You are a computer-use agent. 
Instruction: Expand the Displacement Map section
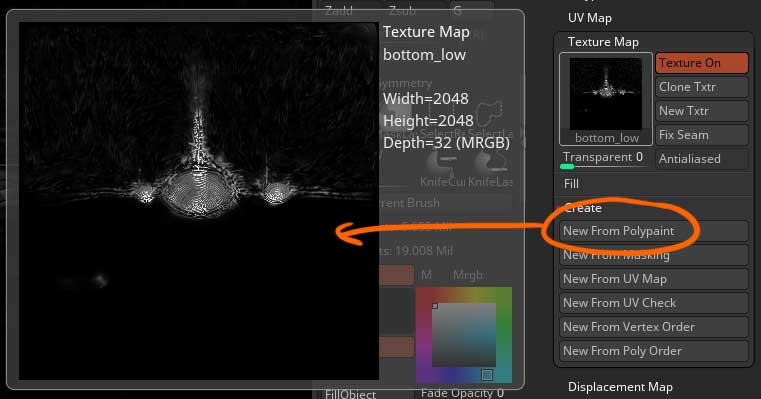point(620,387)
